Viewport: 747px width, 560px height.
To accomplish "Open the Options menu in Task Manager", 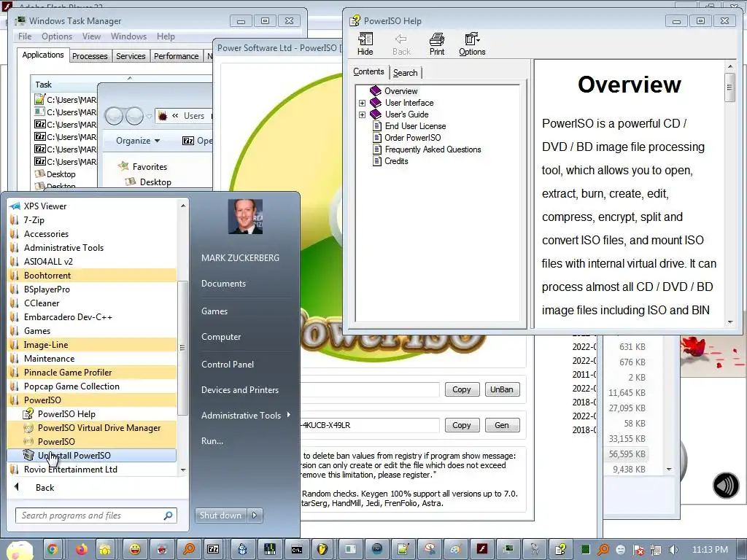I will pos(57,36).
